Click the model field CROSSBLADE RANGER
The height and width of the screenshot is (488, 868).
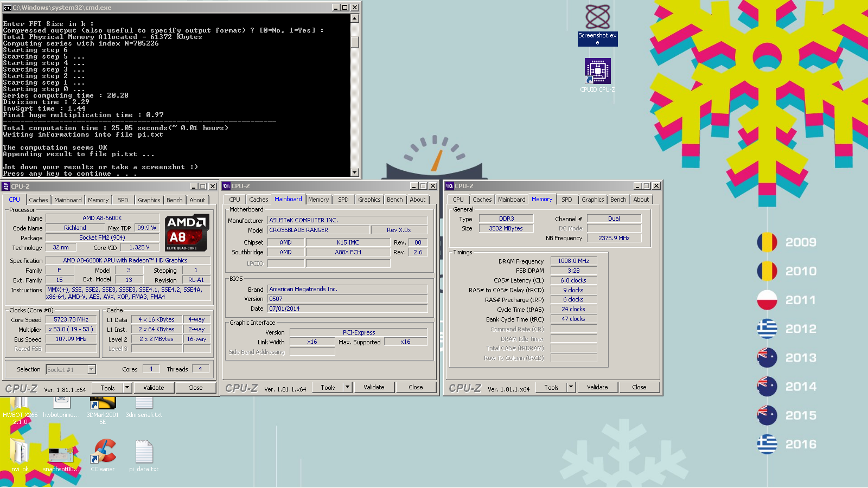click(x=318, y=230)
